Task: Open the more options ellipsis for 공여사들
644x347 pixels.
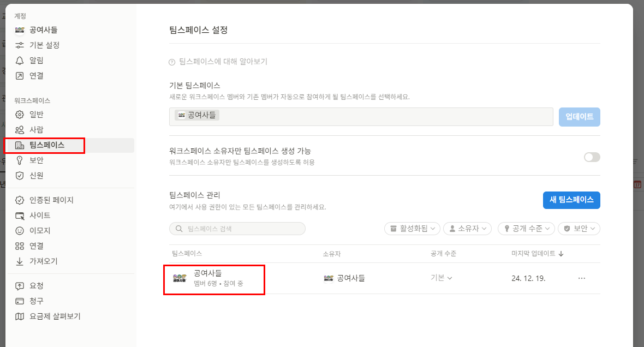Action: pyautogui.click(x=582, y=278)
